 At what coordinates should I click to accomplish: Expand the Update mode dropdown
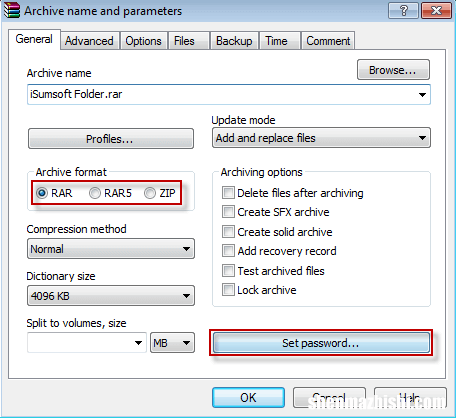point(321,138)
